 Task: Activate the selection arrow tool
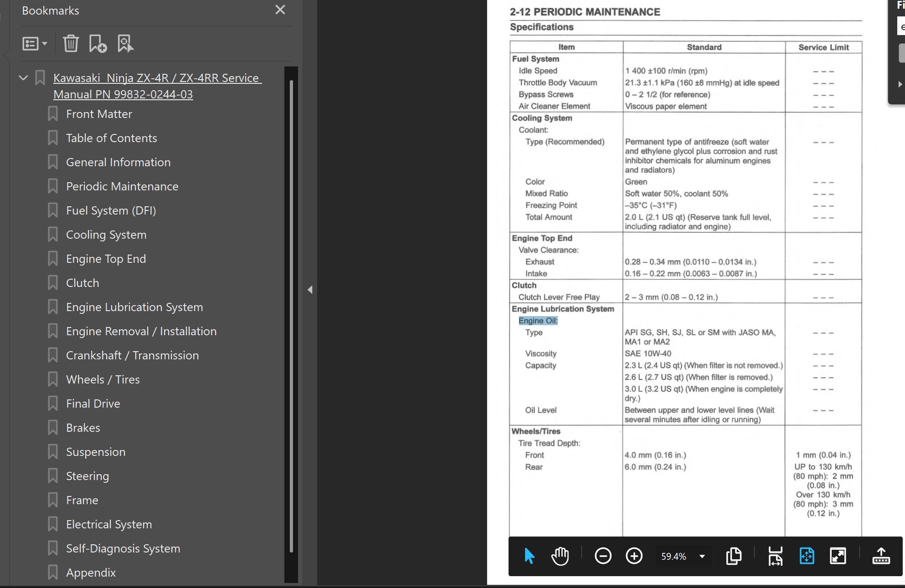[x=529, y=556]
